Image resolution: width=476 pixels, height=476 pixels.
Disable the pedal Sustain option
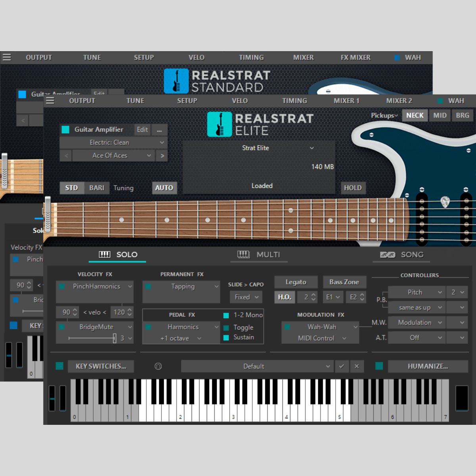[226, 338]
